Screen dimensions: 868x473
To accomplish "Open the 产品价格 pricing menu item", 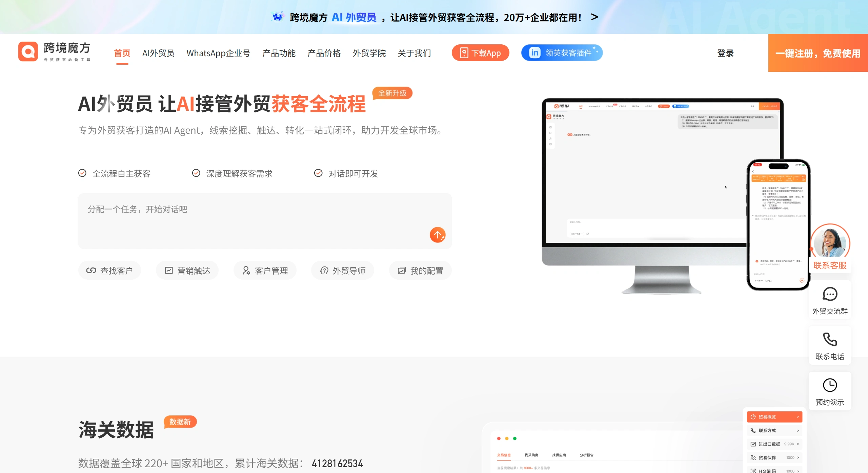I will (324, 53).
